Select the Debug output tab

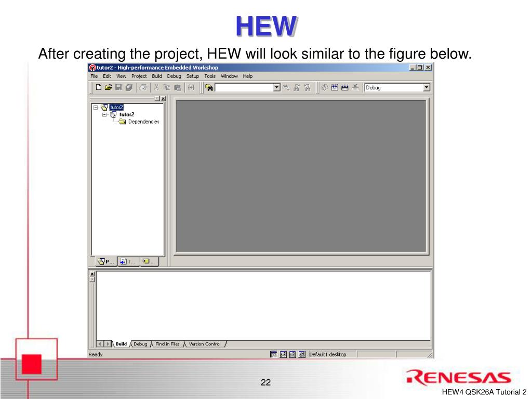coord(140,344)
